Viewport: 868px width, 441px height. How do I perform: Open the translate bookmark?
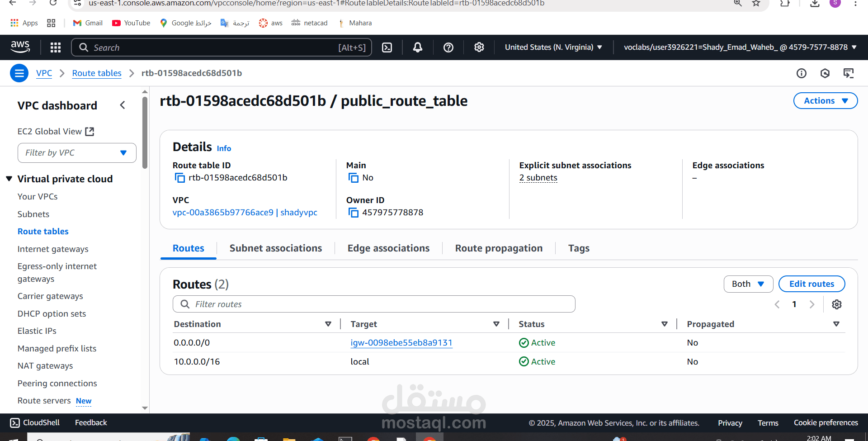pos(235,23)
